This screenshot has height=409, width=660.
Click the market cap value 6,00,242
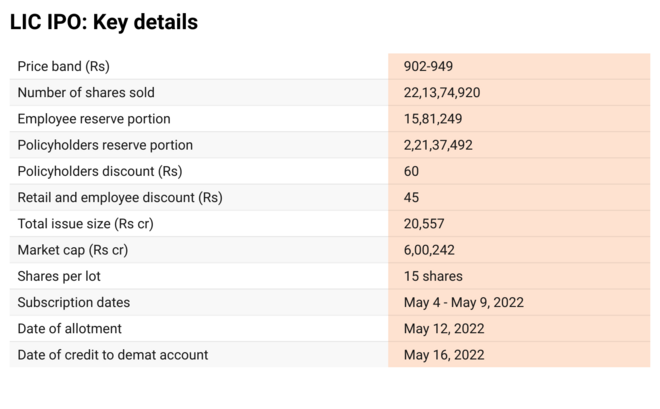[x=429, y=250]
